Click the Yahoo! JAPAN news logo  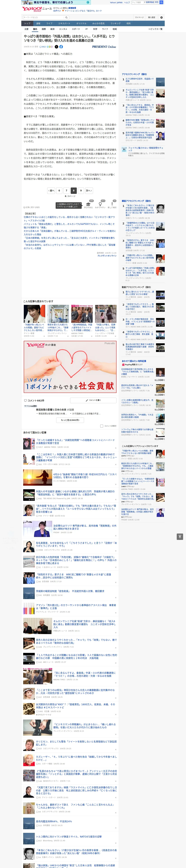tap(37, 9)
